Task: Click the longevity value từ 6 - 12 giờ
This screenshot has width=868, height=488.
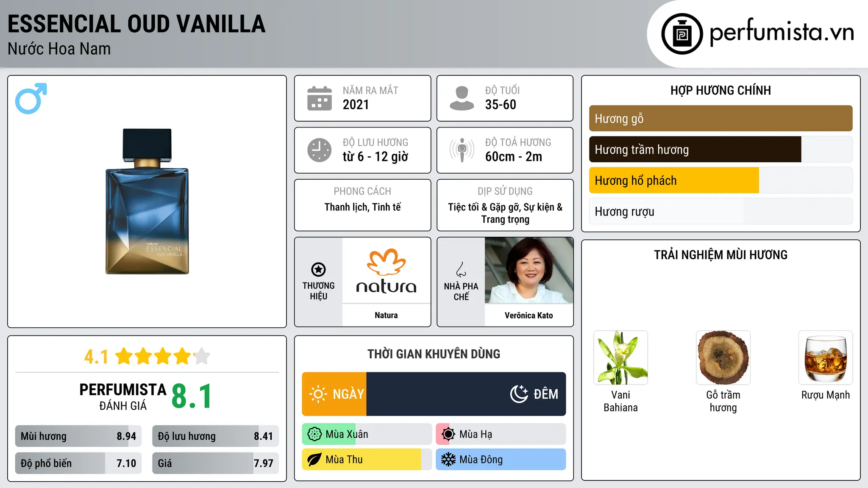Action: pyautogui.click(x=376, y=157)
